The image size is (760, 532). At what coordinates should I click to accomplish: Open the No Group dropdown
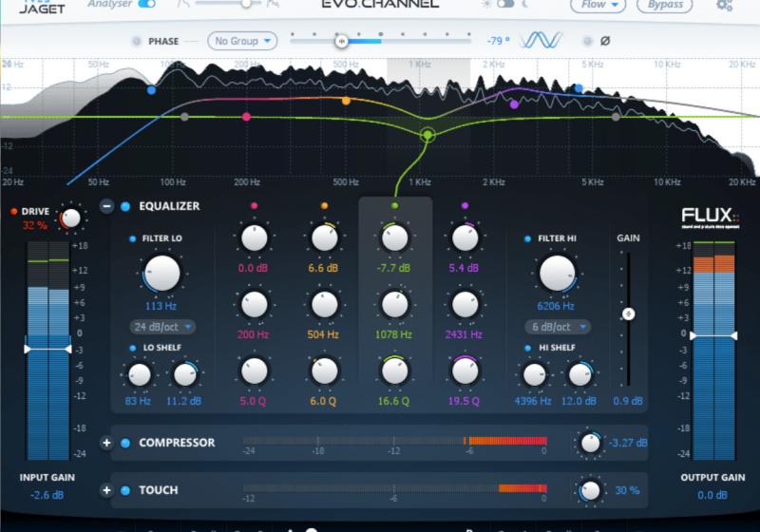pyautogui.click(x=242, y=41)
